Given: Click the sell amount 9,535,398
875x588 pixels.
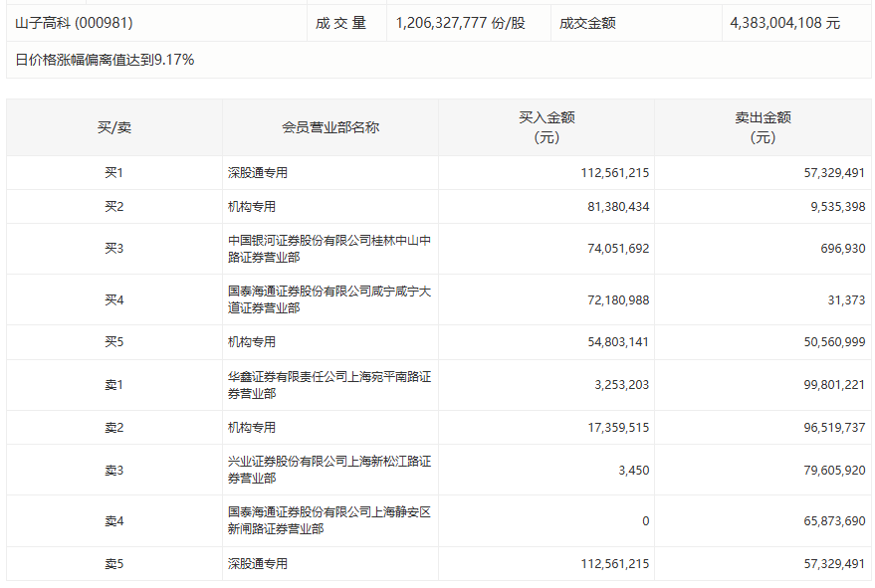Looking at the screenshot, I should tap(838, 207).
